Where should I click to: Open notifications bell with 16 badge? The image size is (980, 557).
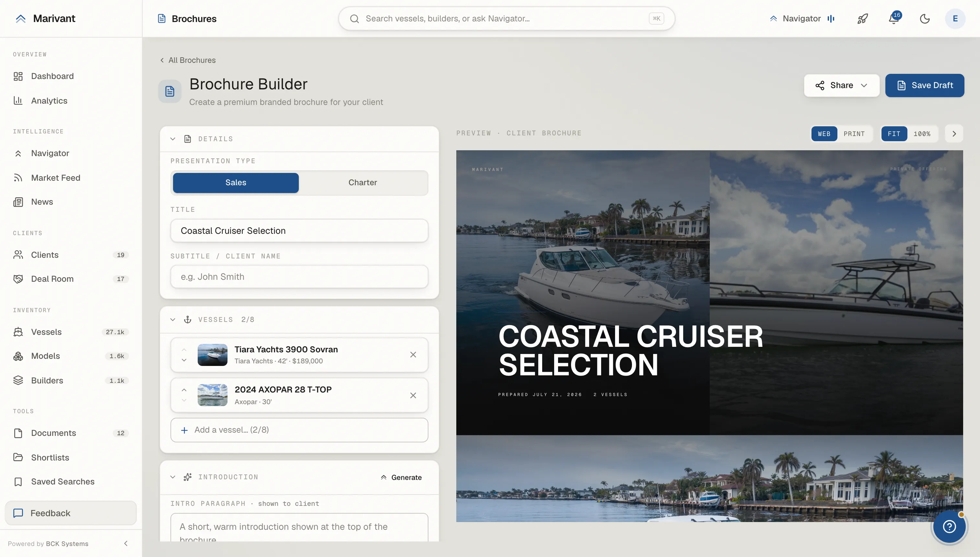point(893,18)
